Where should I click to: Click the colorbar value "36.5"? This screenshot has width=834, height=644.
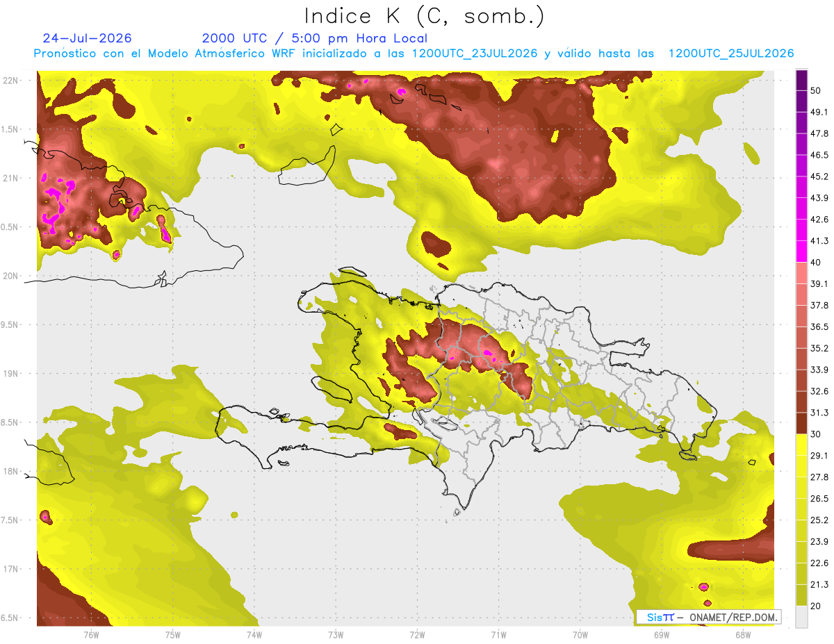819,327
